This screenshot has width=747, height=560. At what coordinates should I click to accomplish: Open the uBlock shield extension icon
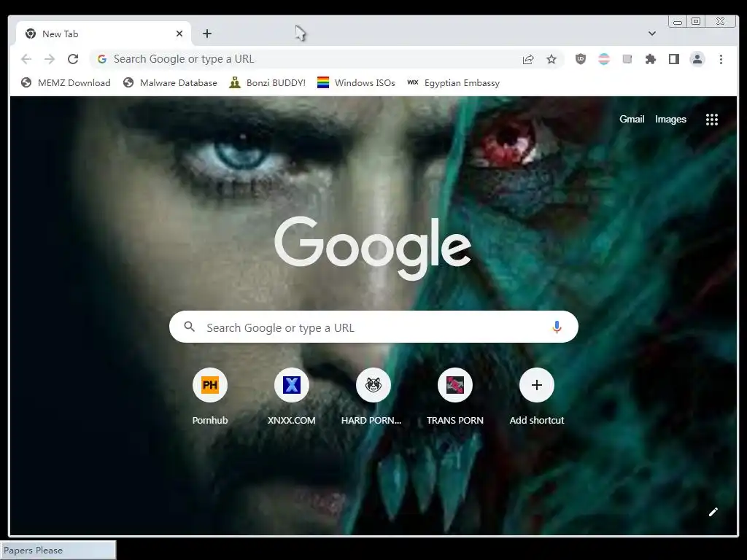pyautogui.click(x=580, y=59)
